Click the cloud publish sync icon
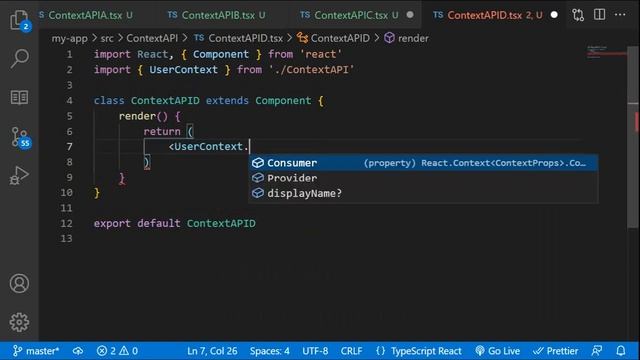The width and height of the screenshot is (640, 360). pos(78,351)
